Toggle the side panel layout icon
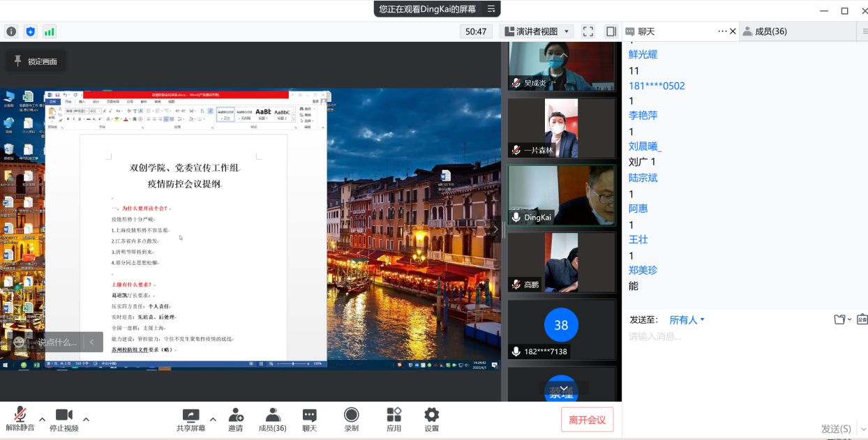 [611, 31]
